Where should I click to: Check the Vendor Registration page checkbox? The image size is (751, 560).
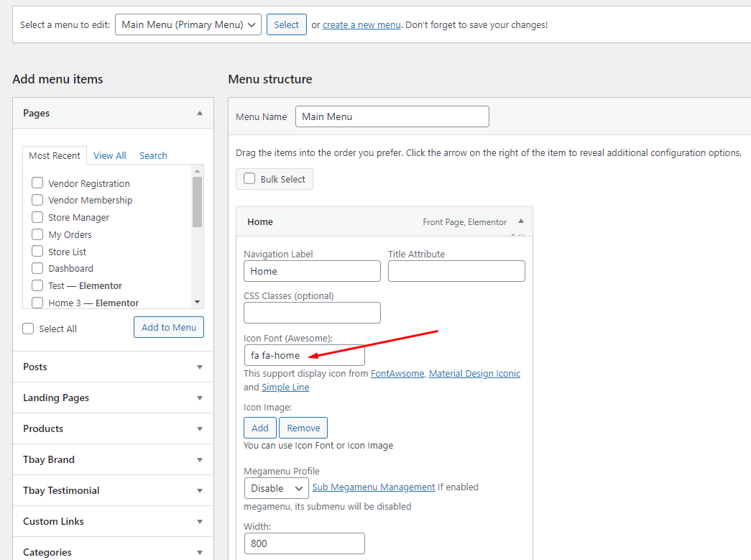(37, 183)
